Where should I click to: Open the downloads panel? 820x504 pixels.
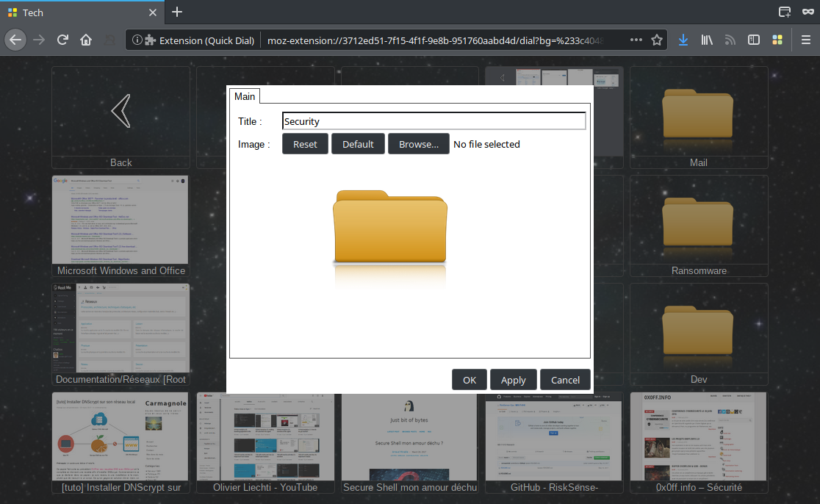click(x=683, y=40)
